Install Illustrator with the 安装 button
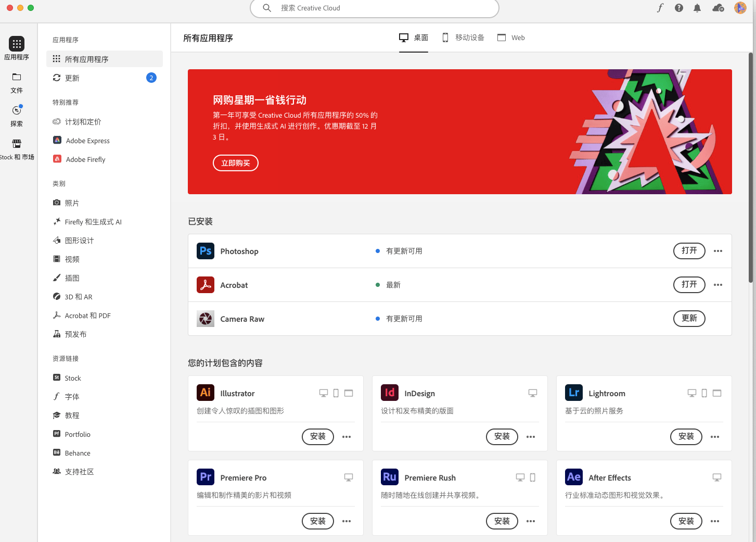This screenshot has width=756, height=542. tap(318, 437)
